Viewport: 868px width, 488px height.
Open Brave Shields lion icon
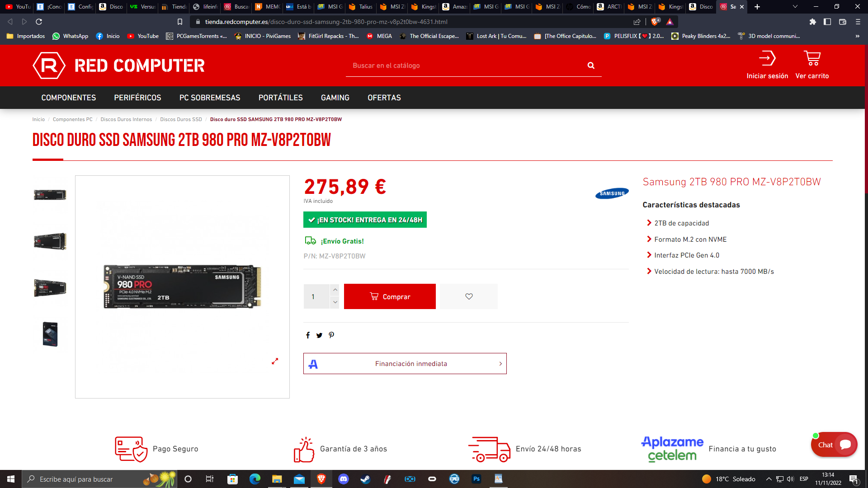click(x=655, y=22)
